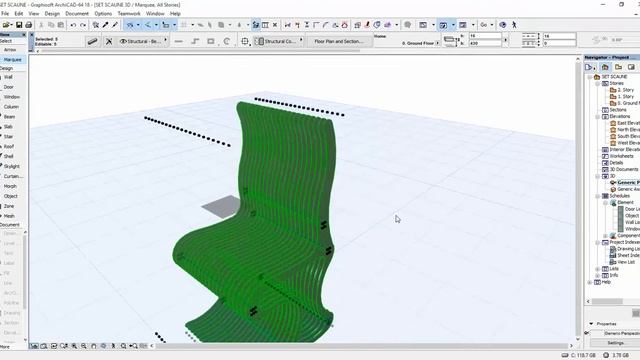This screenshot has width=640, height=360.
Task: Click the crossed-lines icon in info box
Action: [x=109, y=41]
